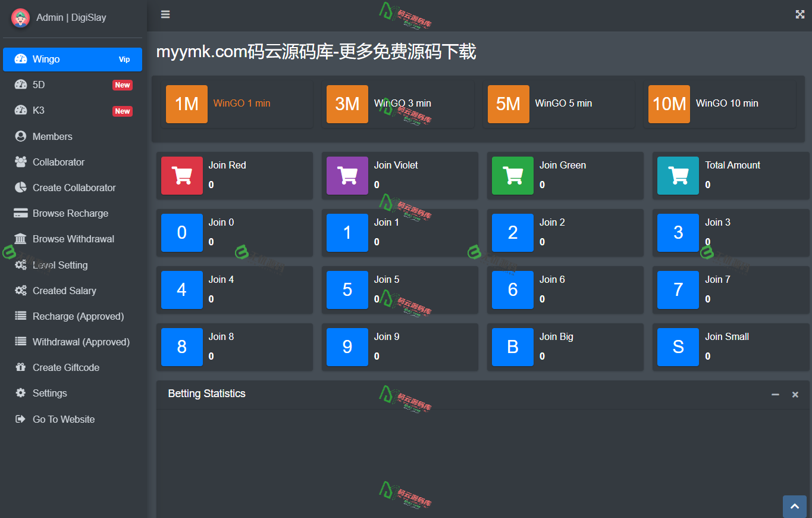Viewport: 812px width, 518px height.
Task: Toggle the sidebar with hamburger icon
Action: click(x=165, y=14)
